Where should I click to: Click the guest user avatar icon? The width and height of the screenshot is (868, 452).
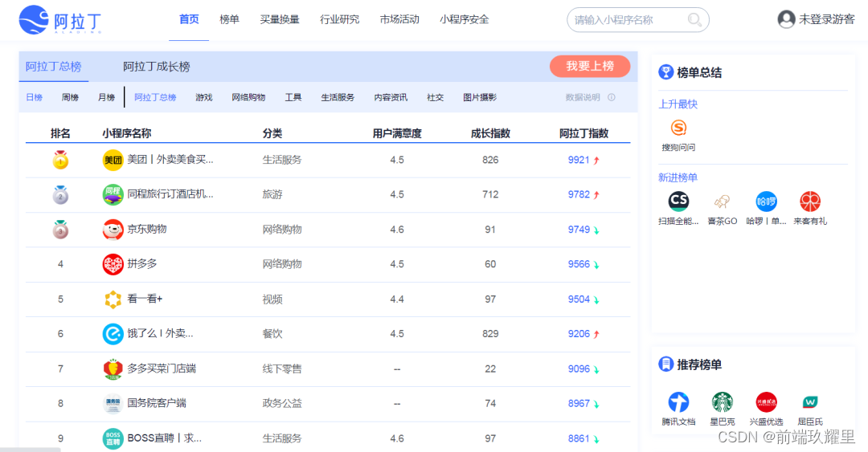[786, 19]
